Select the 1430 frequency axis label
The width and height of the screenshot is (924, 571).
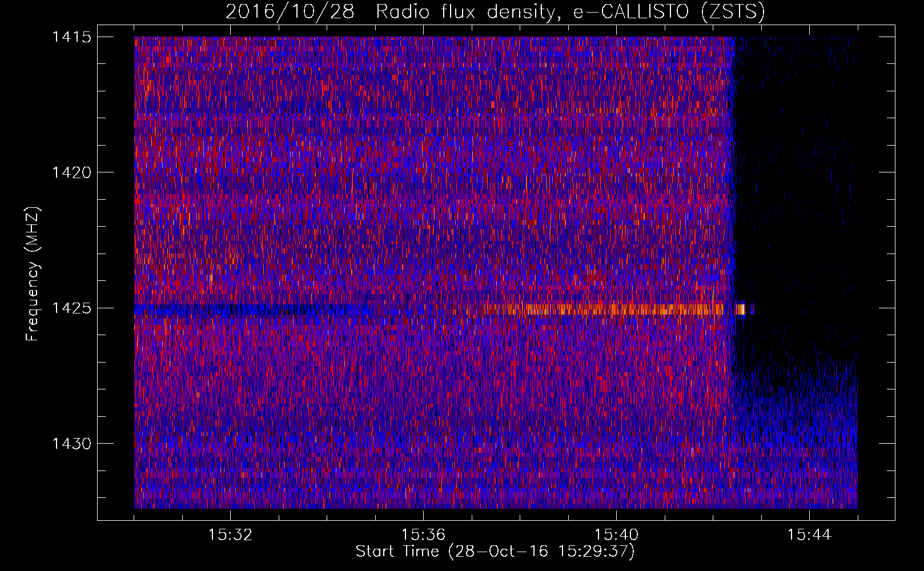click(71, 444)
